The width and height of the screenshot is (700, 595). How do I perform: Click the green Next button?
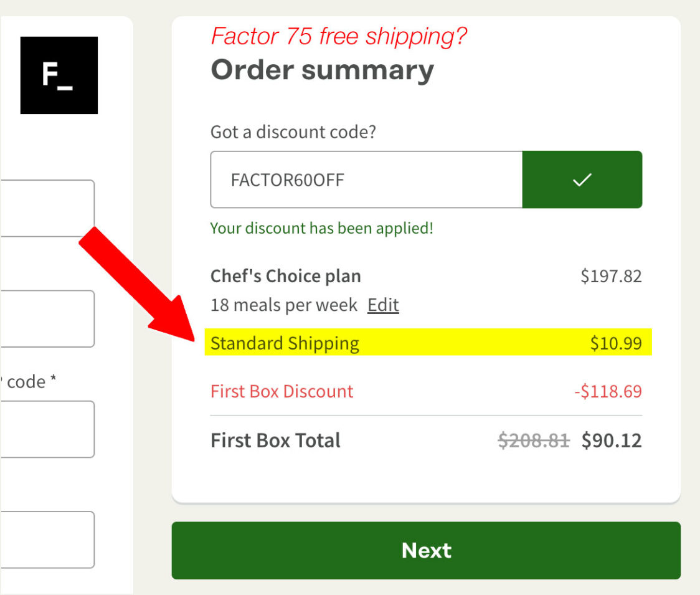click(x=426, y=550)
